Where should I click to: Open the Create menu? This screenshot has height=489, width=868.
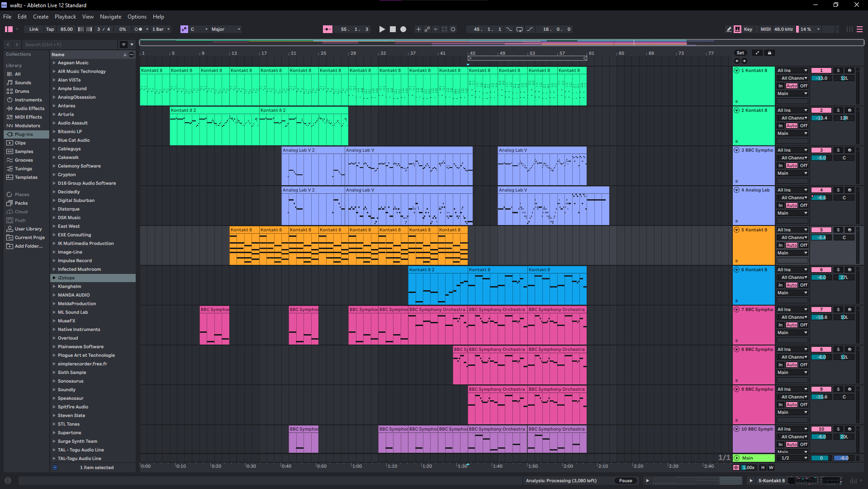click(x=41, y=17)
